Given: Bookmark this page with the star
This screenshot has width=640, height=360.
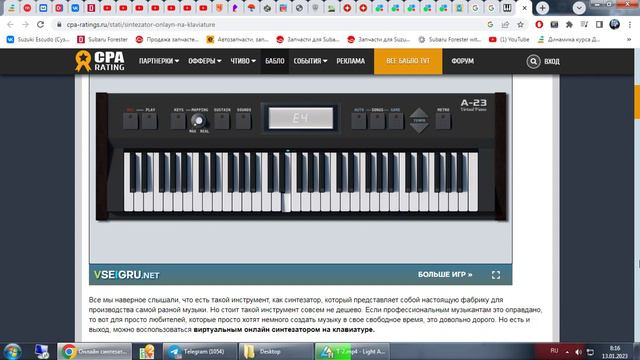Looking at the screenshot, I should coord(520,24).
